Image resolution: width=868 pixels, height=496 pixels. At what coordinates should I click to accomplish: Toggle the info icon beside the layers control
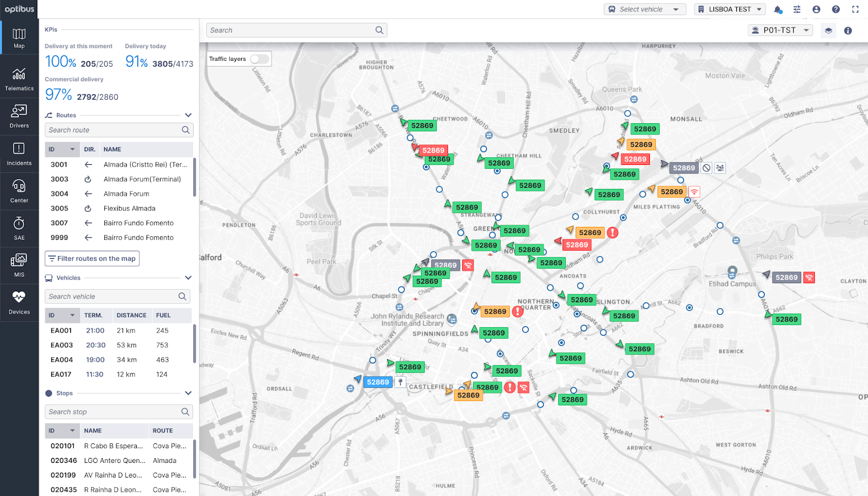pyautogui.click(x=848, y=30)
